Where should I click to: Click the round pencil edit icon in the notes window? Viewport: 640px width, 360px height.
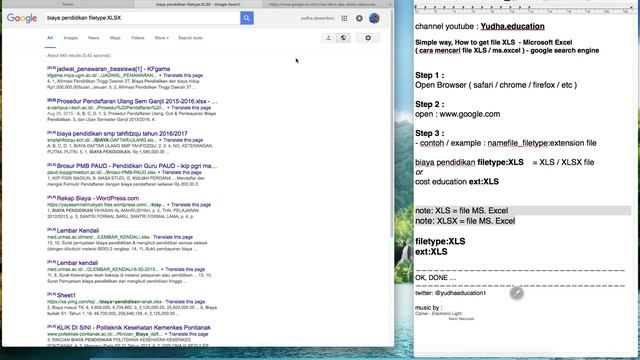coord(517,293)
